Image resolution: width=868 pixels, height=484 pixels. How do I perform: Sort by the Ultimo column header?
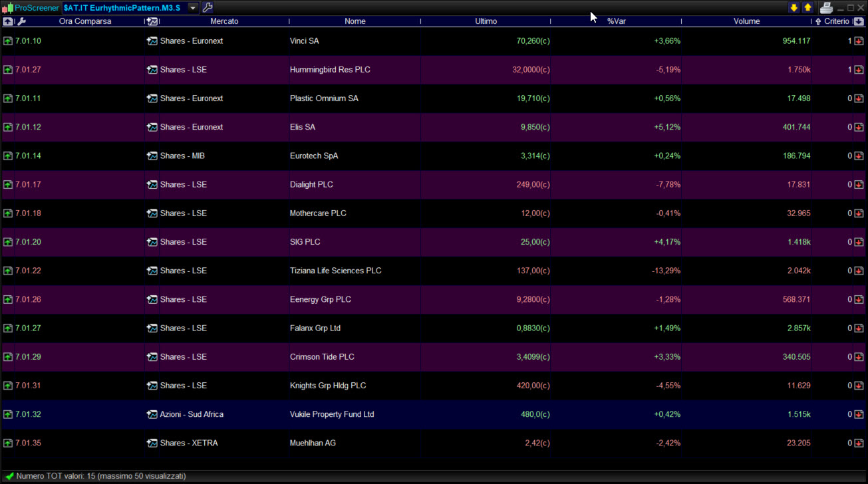pos(486,21)
